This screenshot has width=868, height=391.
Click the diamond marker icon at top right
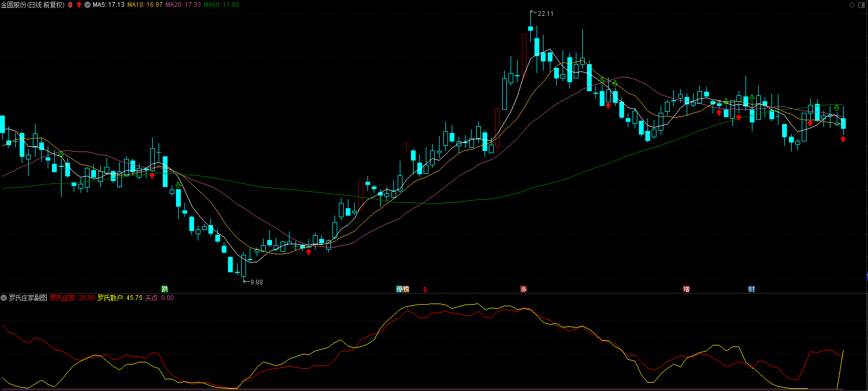point(852,5)
